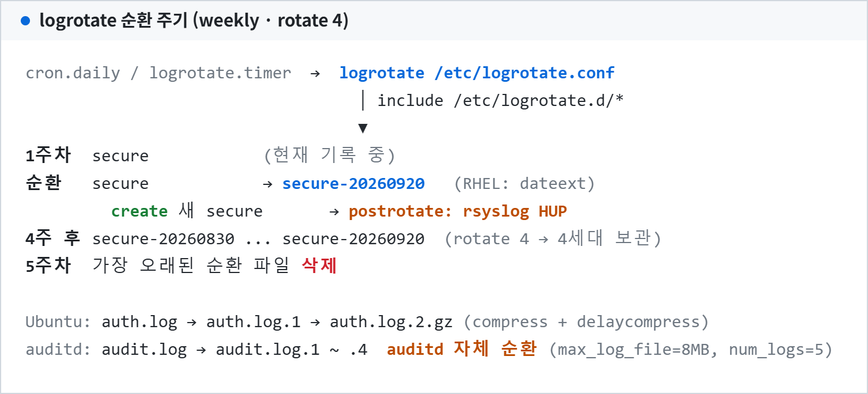Click the '(RHEL: dateext)' note
This screenshot has width=868, height=394.
(x=524, y=184)
